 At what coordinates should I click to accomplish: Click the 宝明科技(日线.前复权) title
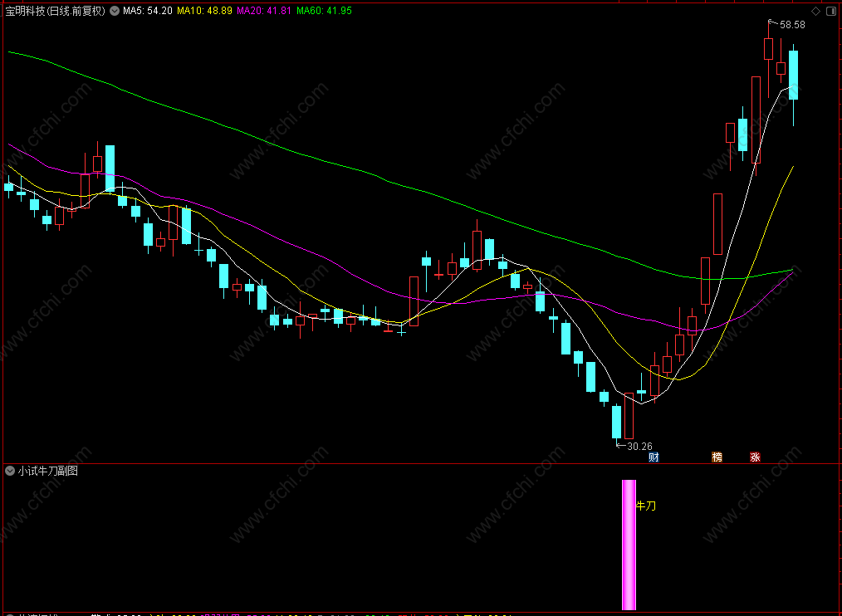coord(56,11)
